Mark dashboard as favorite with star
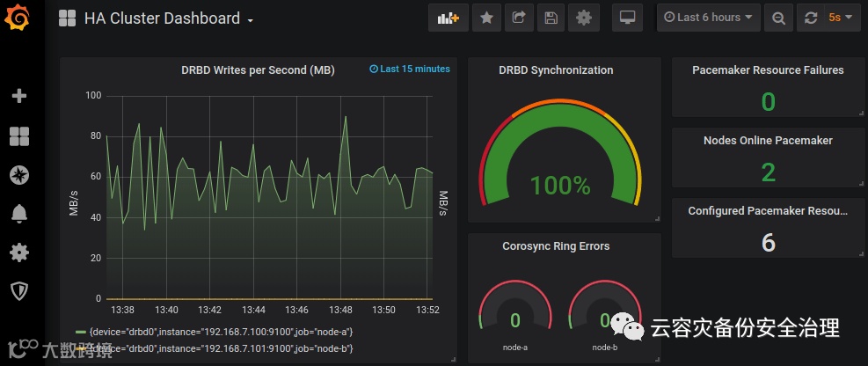Image resolution: width=868 pixels, height=366 pixels. 486,18
